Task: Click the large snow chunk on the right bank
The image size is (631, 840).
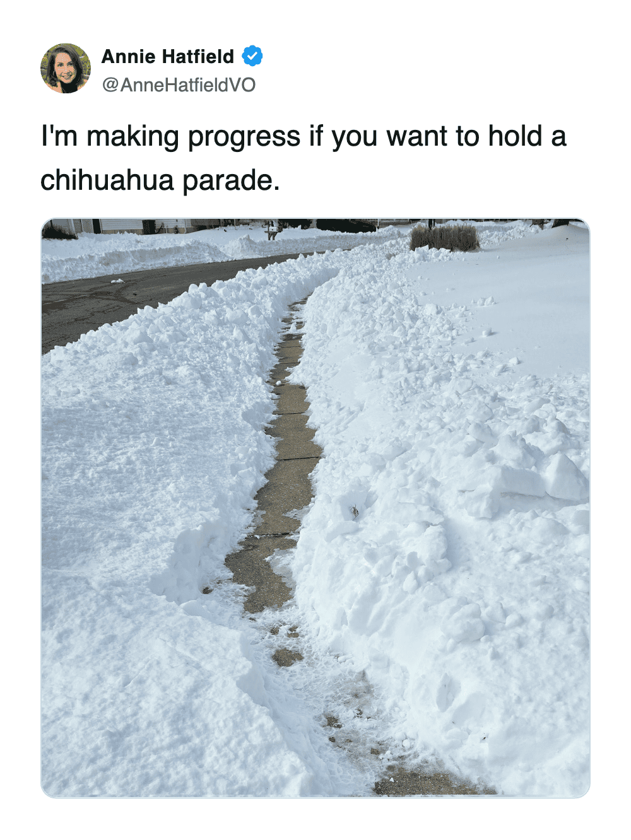Action: coord(565,478)
